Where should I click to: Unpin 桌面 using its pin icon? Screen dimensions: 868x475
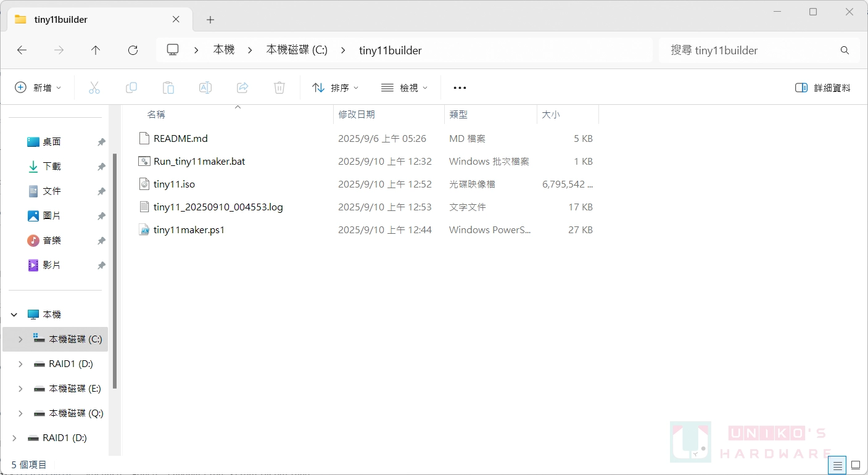101,142
